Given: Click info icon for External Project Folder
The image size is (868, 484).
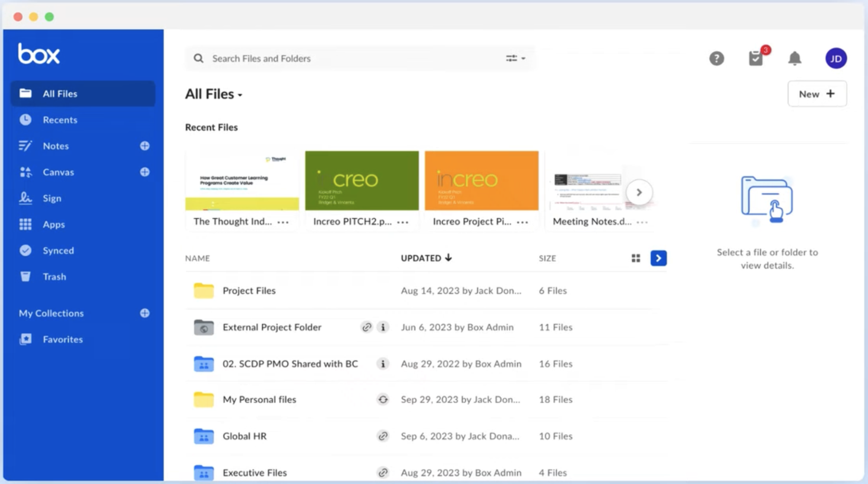Looking at the screenshot, I should point(383,327).
